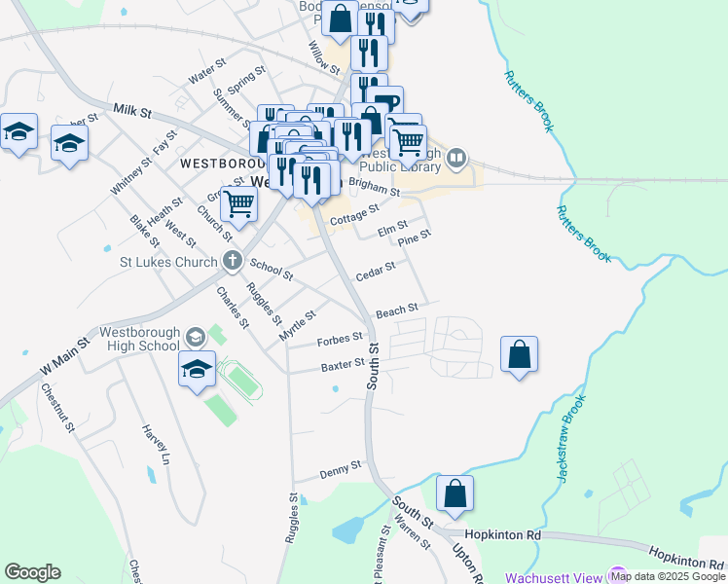The image size is (728, 584).
Task: Select the restaurant marker right of Willow St label
Action: (x=370, y=55)
